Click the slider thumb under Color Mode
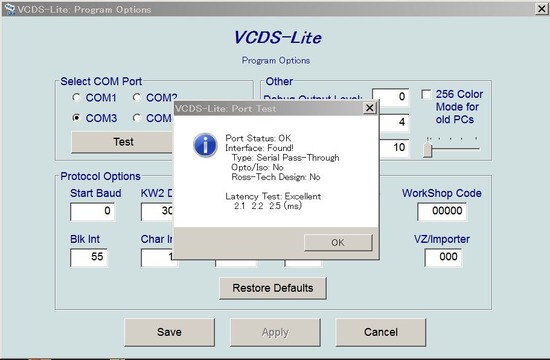 [428, 149]
